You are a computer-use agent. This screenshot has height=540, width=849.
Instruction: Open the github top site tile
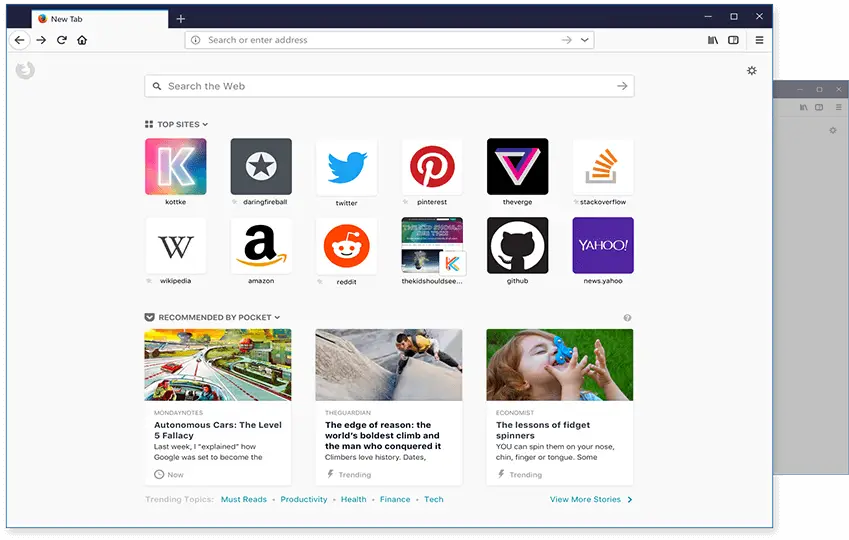click(518, 245)
